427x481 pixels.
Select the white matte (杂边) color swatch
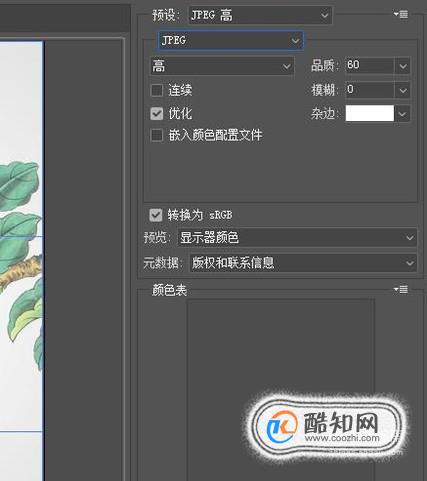370,114
